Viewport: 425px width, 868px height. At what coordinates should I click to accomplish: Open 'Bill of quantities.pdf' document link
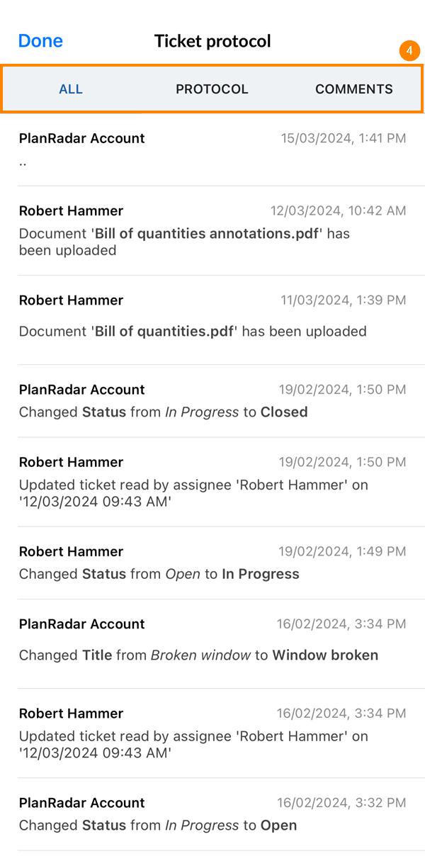[x=163, y=331]
